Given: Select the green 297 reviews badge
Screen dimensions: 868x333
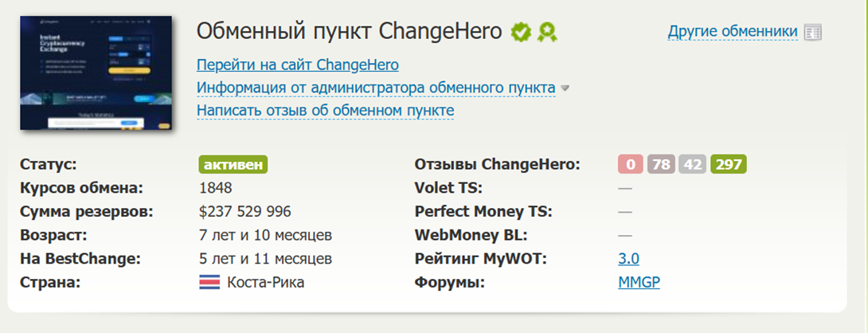Looking at the screenshot, I should pyautogui.click(x=728, y=165).
